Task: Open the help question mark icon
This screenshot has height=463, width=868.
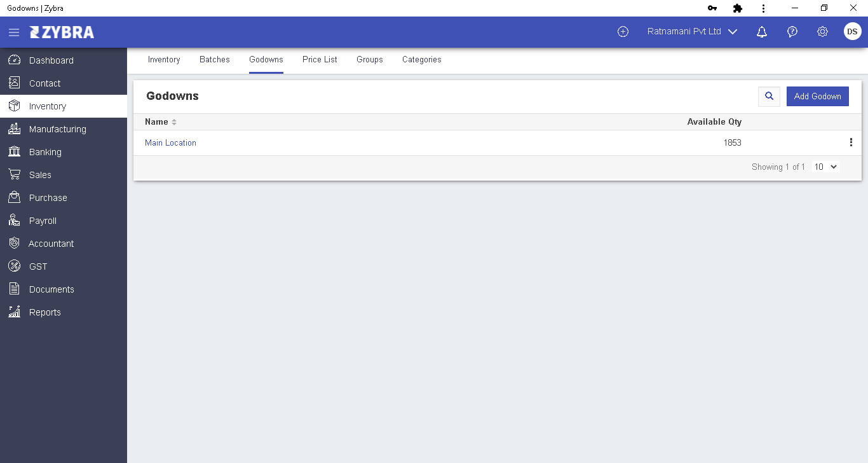Action: pos(792,32)
